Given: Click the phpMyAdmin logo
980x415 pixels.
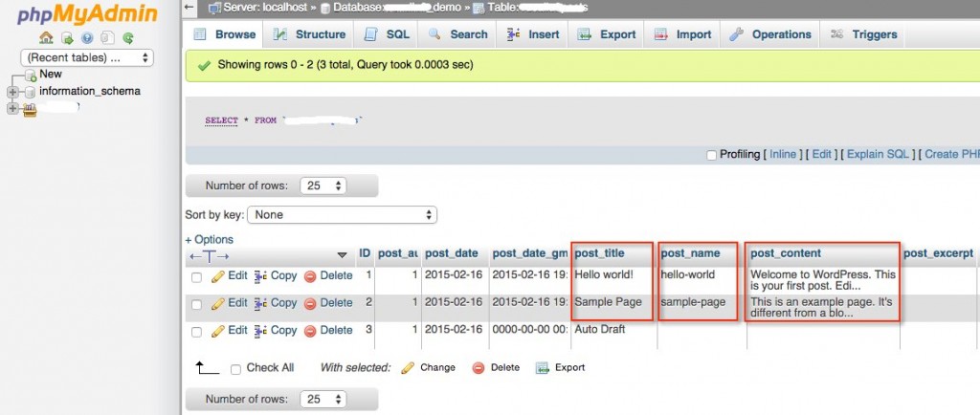Looking at the screenshot, I should (x=87, y=14).
